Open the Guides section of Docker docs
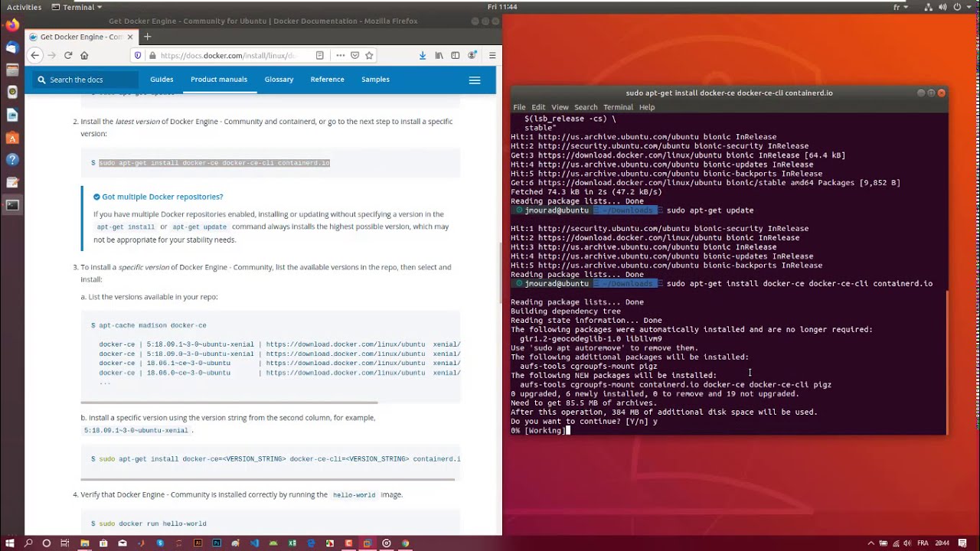The image size is (980, 551). (162, 80)
